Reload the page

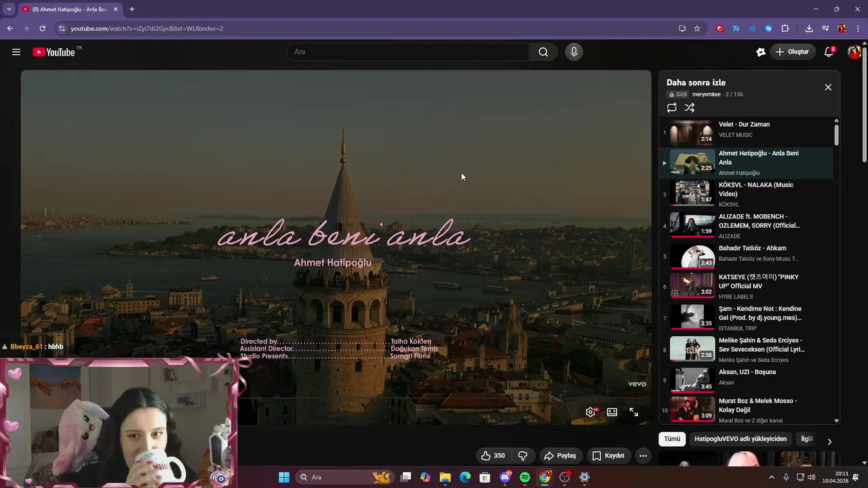[42, 28]
